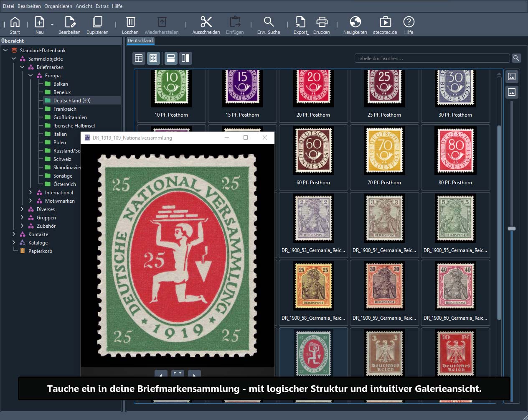Create a new entry with Neu
The width and height of the screenshot is (528, 420).
pyautogui.click(x=40, y=25)
